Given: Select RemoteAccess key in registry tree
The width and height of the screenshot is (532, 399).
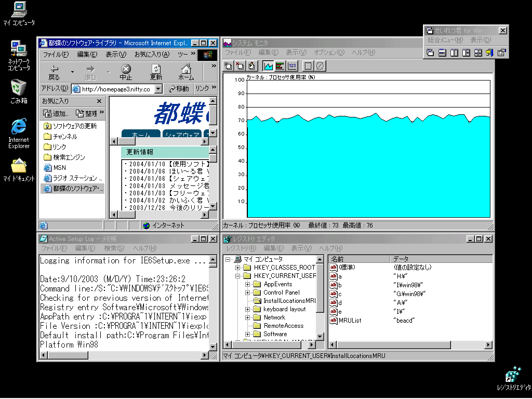Looking at the screenshot, I should pos(284,326).
